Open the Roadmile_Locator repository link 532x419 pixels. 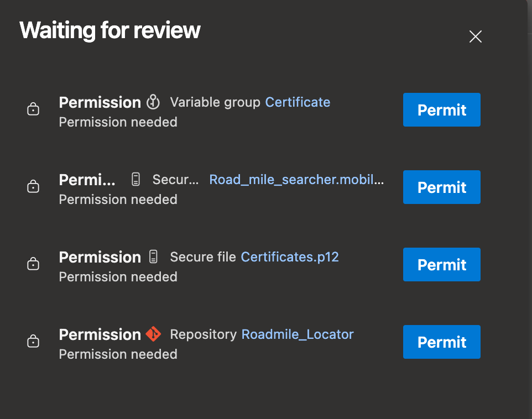click(x=298, y=334)
